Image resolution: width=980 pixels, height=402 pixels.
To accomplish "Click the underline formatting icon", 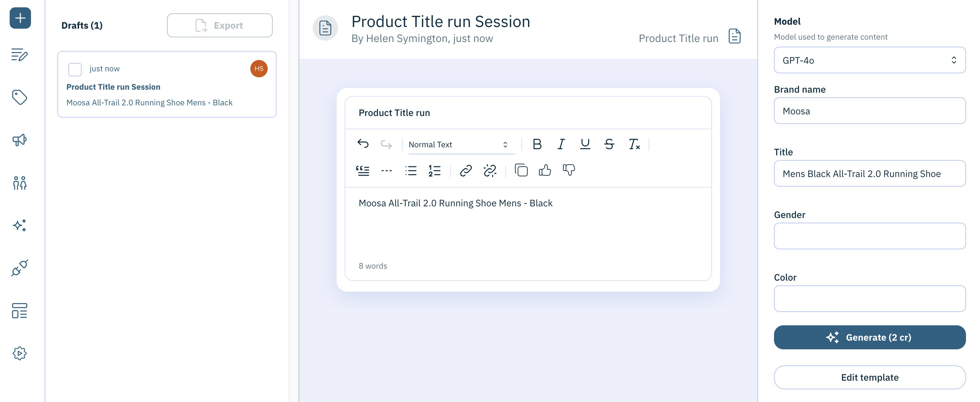I will [585, 144].
